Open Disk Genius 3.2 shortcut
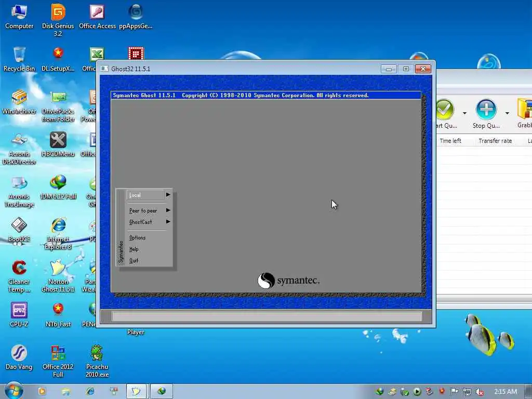This screenshot has height=399, width=532. [x=58, y=20]
